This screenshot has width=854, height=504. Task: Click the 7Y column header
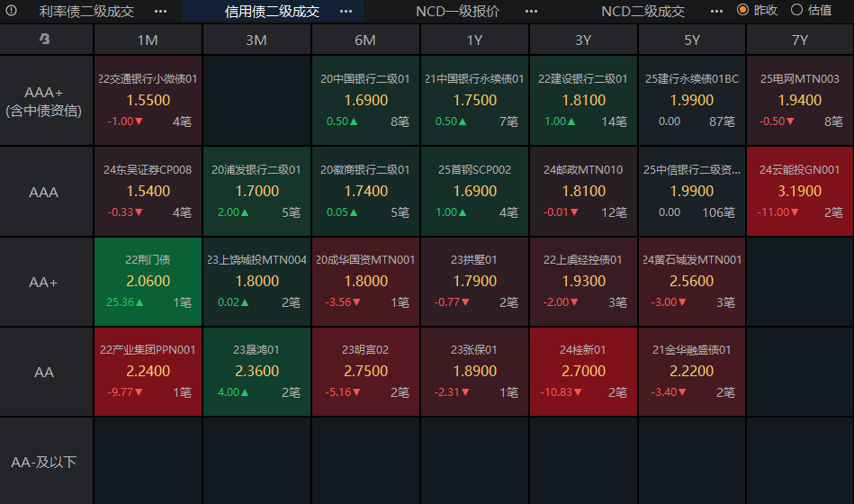(799, 40)
